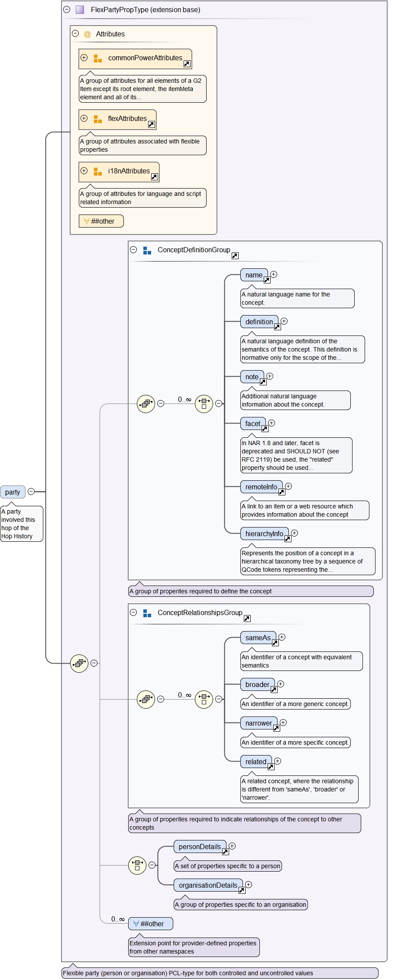Click the purple FlexPartyPropType complex type icon
The width and height of the screenshot is (398, 980).
click(80, 10)
